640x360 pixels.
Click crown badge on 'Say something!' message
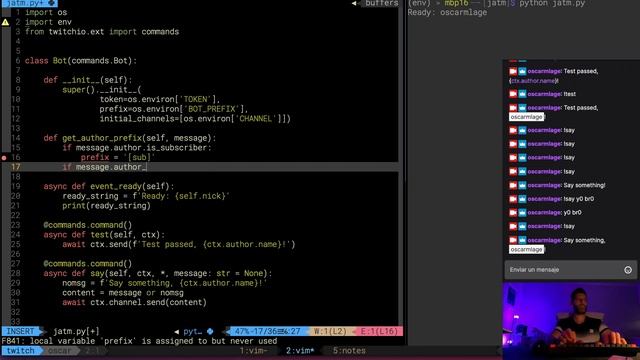pos(522,185)
